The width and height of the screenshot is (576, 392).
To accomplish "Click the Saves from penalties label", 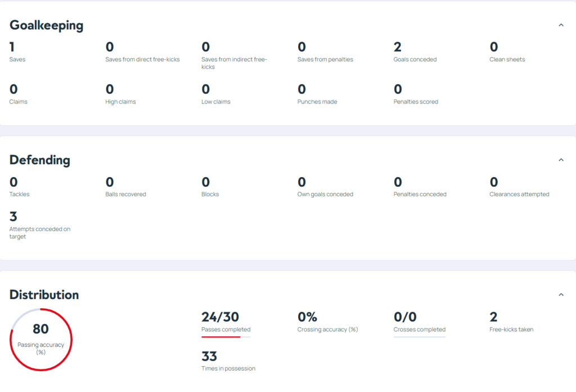I will pos(325,60).
